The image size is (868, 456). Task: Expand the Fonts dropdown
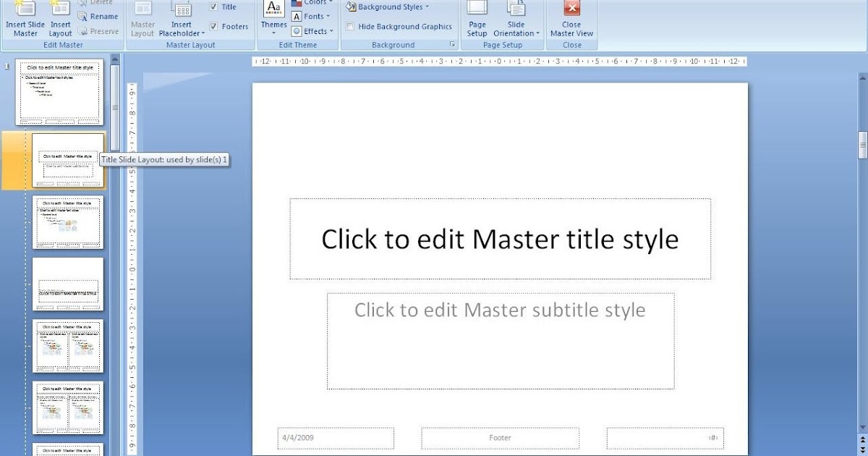pyautogui.click(x=311, y=16)
